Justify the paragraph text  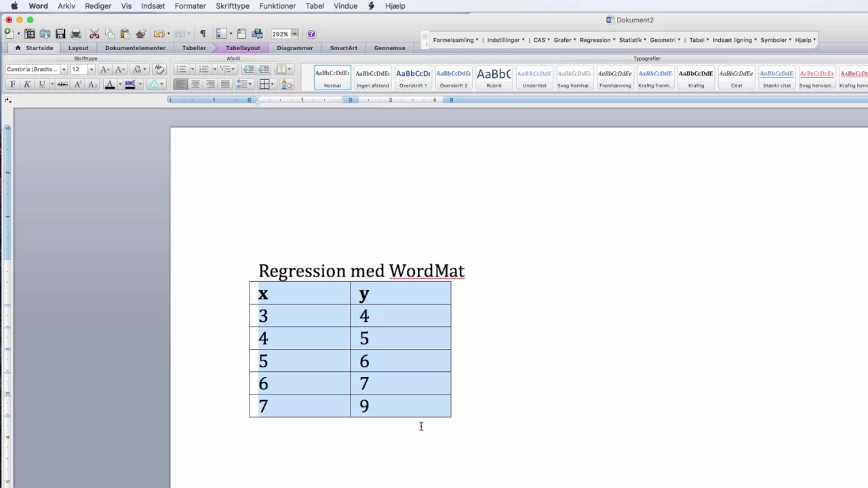(x=225, y=85)
